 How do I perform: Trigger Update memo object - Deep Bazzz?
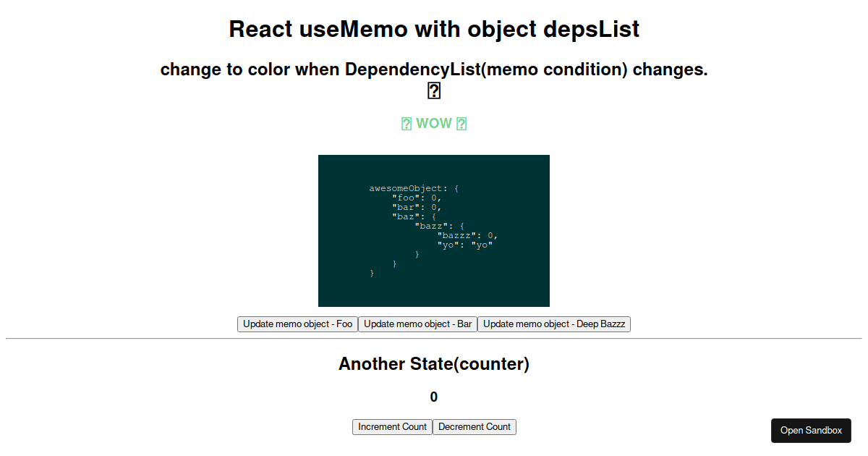[x=554, y=324]
